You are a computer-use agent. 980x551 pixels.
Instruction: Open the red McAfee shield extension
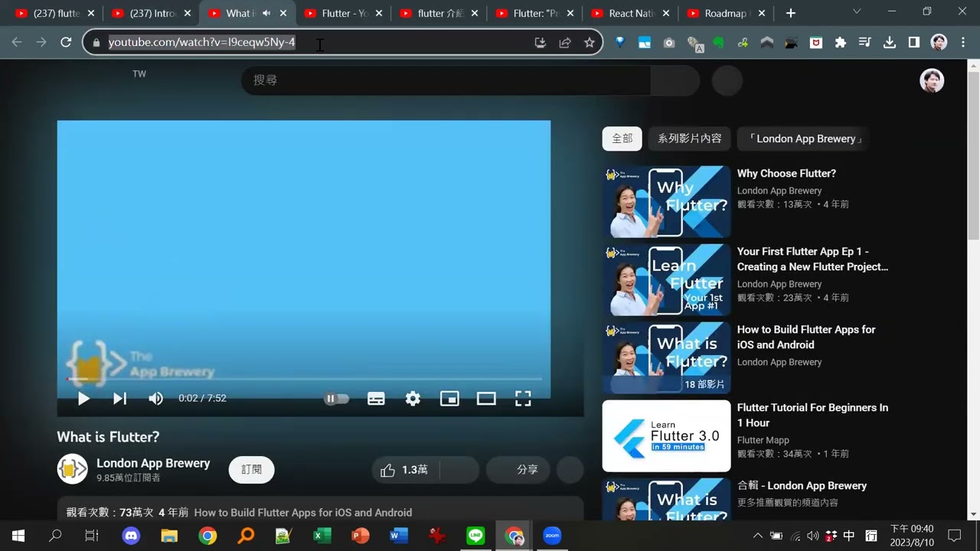(x=816, y=43)
